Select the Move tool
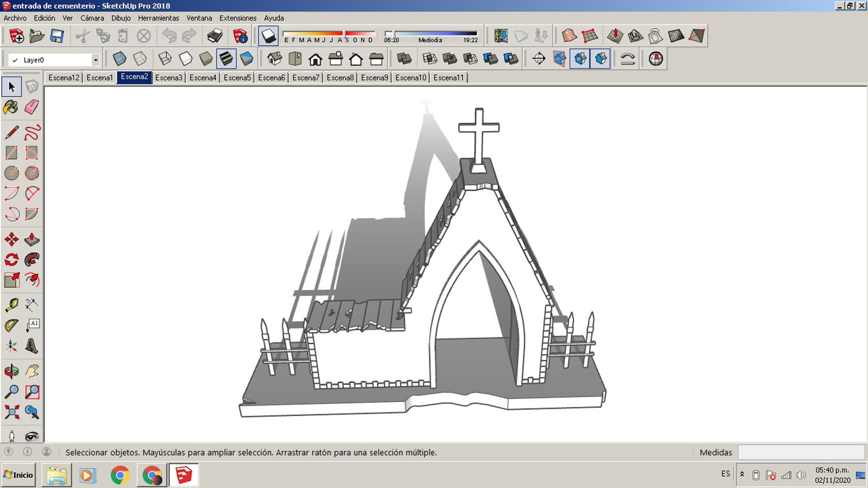Image resolution: width=868 pixels, height=488 pixels. (x=11, y=239)
